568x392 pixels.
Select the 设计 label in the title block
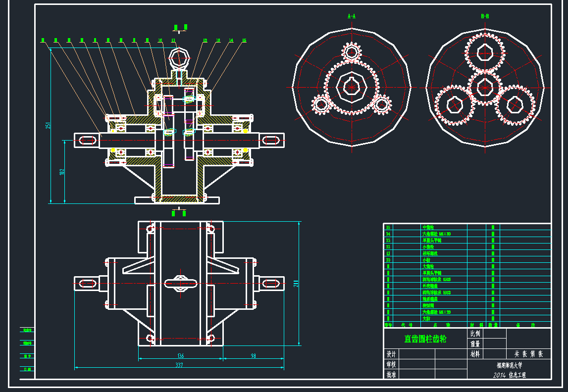click(x=391, y=354)
